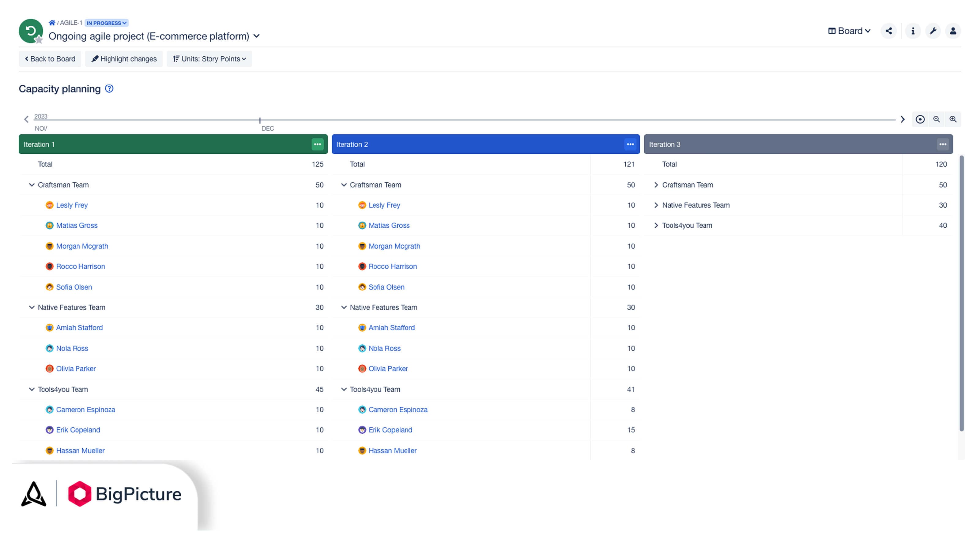Open Olivia Parker in Iteration 2
The width and height of the screenshot is (980, 543).
click(388, 369)
